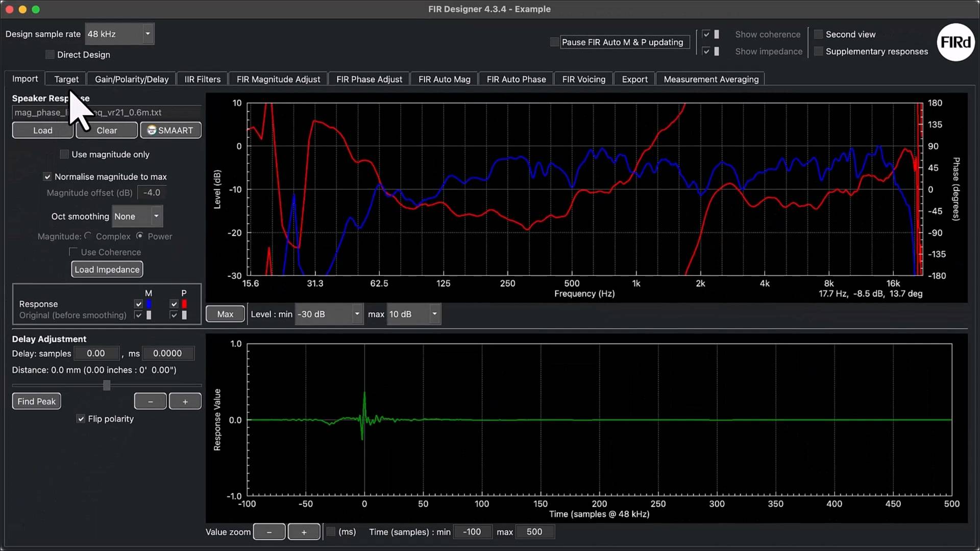Viewport: 980px width, 551px height.
Task: Click the SMAART import button
Action: coord(170,130)
